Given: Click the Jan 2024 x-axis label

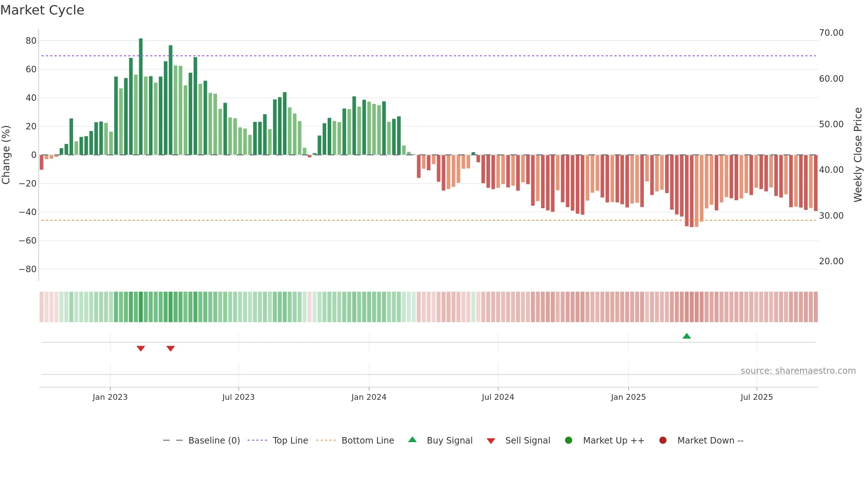Looking at the screenshot, I should click(x=369, y=397).
